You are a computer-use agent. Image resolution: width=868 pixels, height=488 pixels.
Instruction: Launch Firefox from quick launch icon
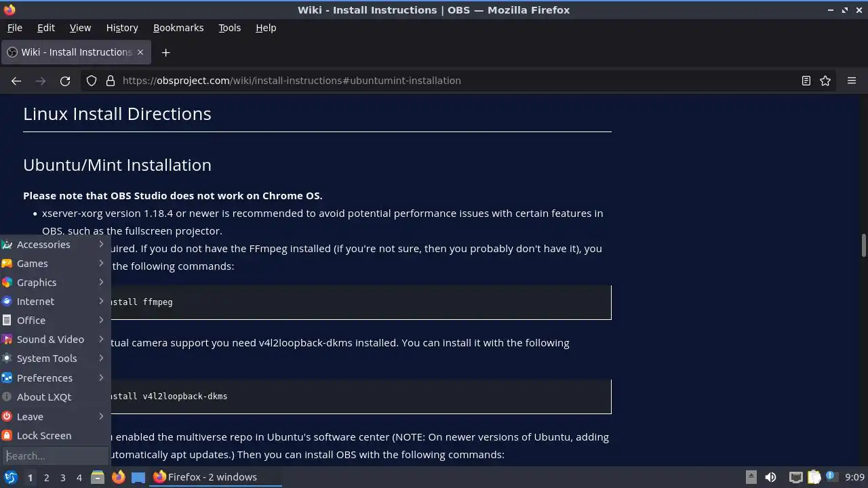(118, 477)
